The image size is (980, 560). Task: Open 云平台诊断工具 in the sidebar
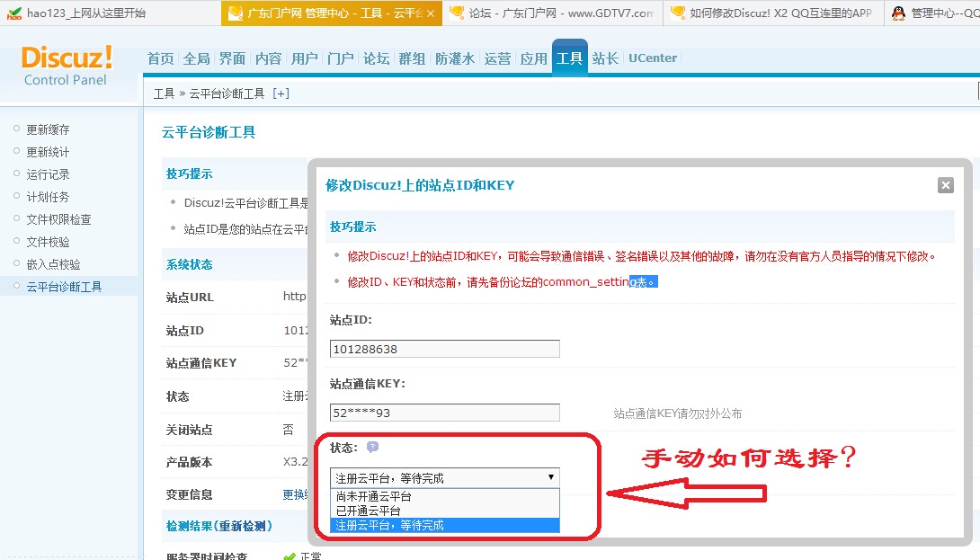pyautogui.click(x=65, y=287)
